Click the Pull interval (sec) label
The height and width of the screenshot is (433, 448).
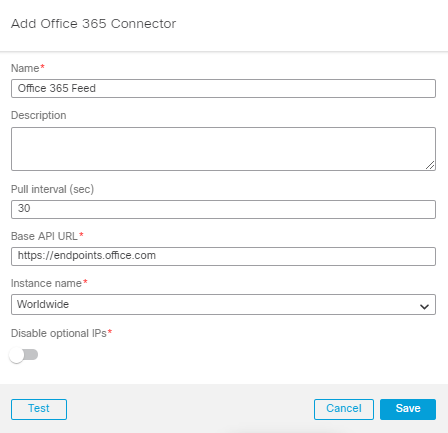(52, 189)
